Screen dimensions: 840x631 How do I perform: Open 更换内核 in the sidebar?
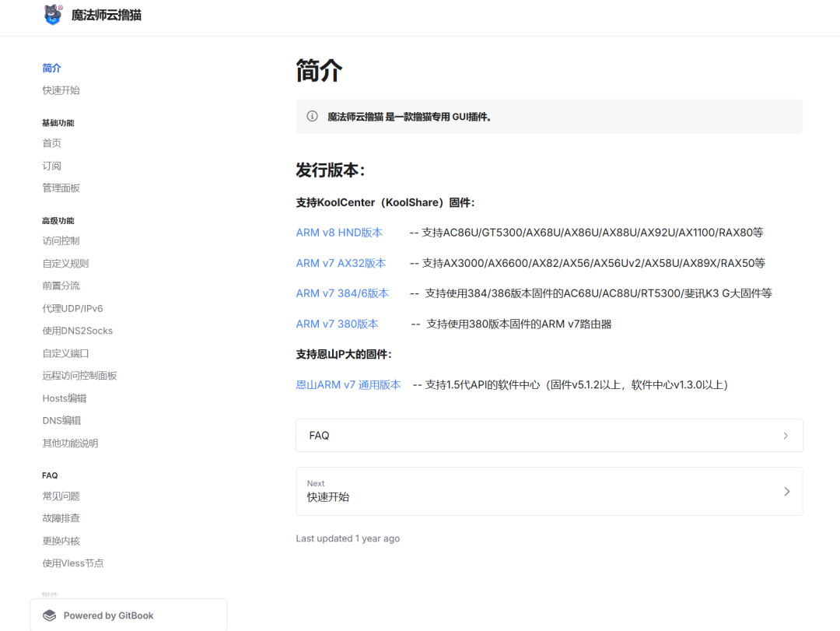61,541
